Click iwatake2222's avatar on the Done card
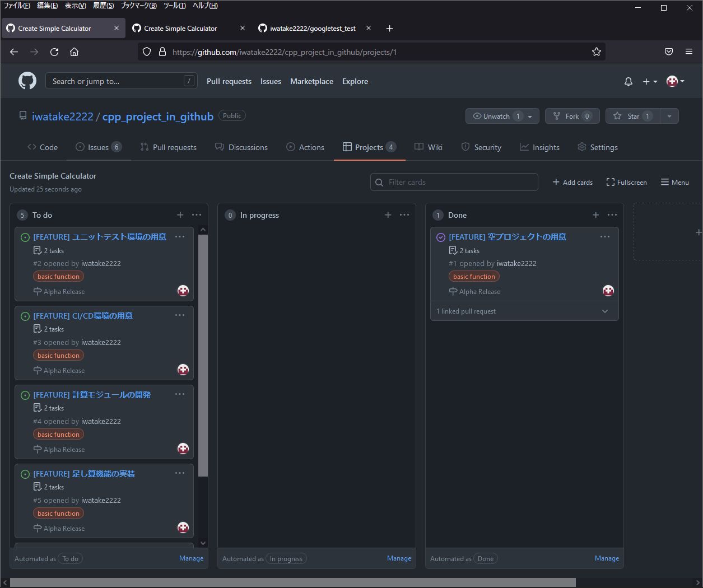The width and height of the screenshot is (703, 588). point(608,291)
